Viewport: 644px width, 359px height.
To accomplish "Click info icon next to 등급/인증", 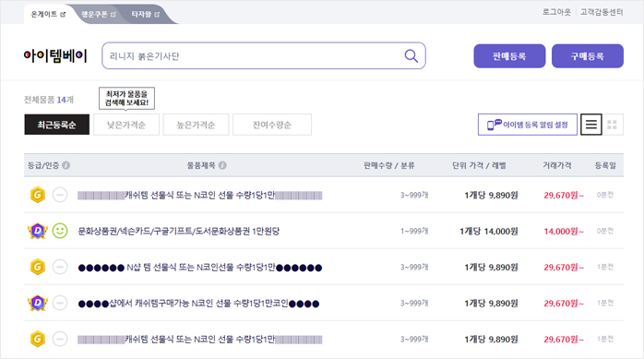I will click(66, 165).
